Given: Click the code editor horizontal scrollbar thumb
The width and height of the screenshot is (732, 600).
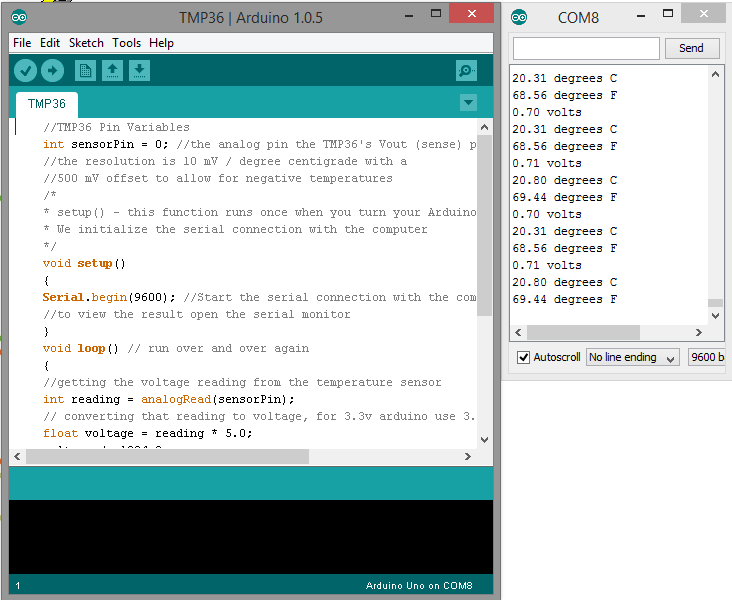Looking at the screenshot, I should point(167,456).
